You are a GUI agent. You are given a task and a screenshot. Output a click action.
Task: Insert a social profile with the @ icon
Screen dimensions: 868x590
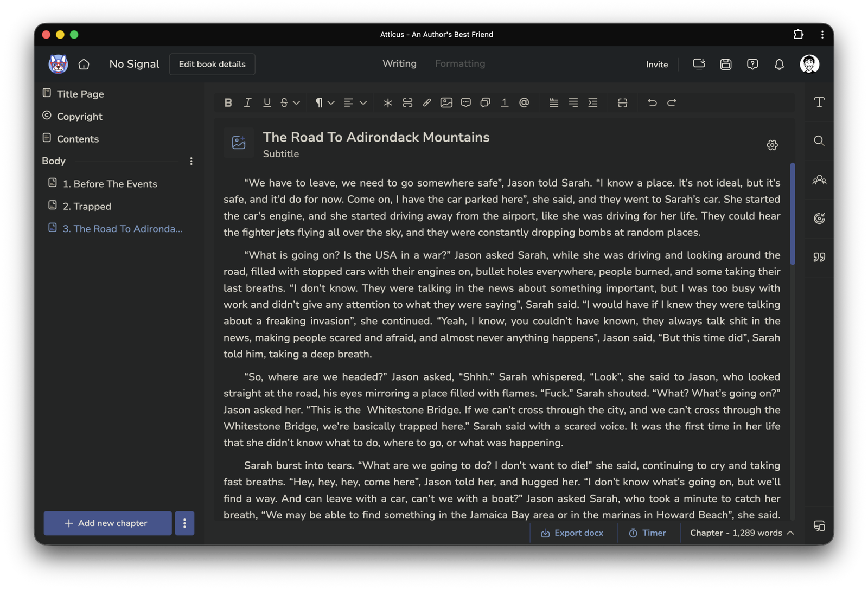pyautogui.click(x=524, y=102)
